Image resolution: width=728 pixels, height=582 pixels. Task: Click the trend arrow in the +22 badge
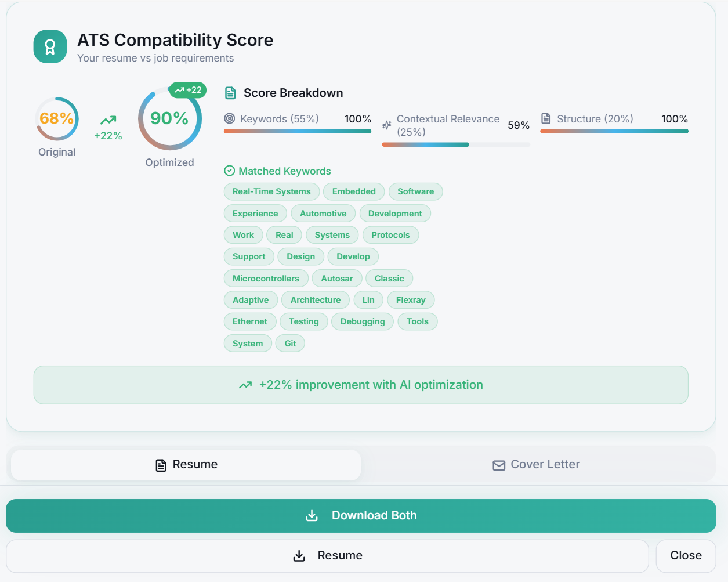[179, 90]
